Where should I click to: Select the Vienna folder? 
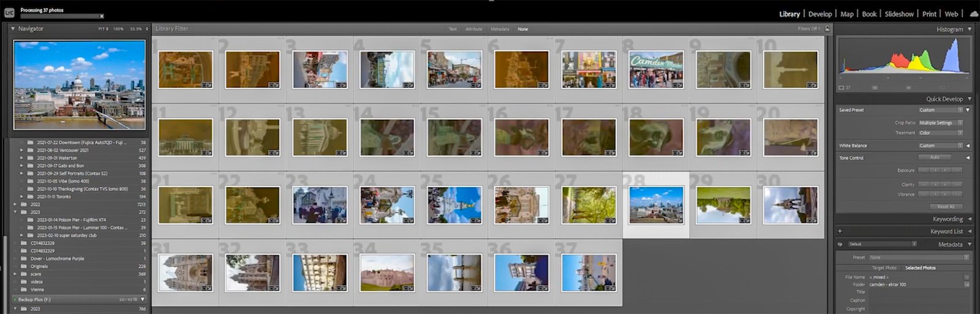(x=37, y=289)
